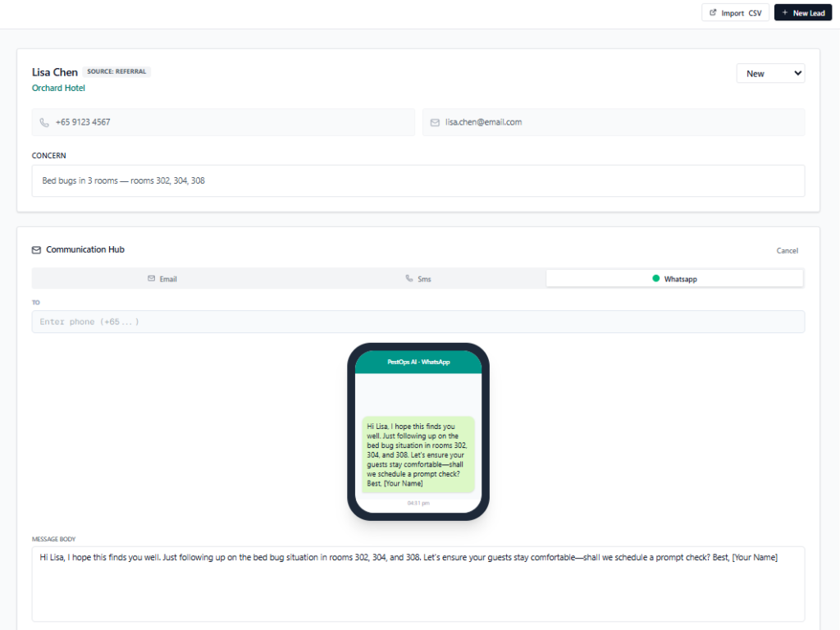Click inside the Message Body text area
The height and width of the screenshot is (630, 840).
418,584
